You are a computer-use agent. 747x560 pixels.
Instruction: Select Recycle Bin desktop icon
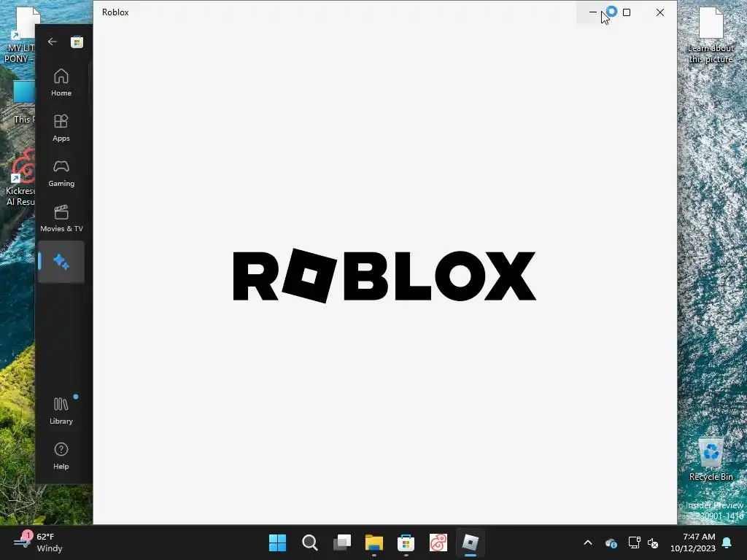coord(711,459)
